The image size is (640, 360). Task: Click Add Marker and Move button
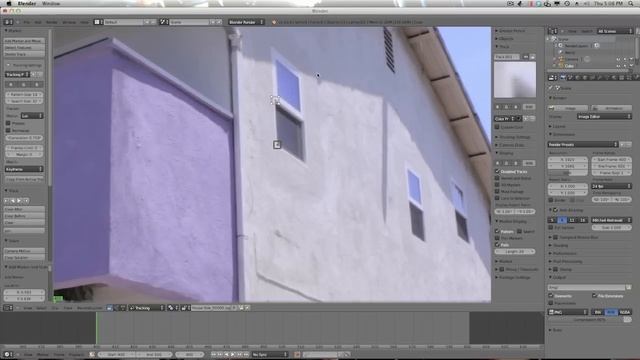point(24,41)
